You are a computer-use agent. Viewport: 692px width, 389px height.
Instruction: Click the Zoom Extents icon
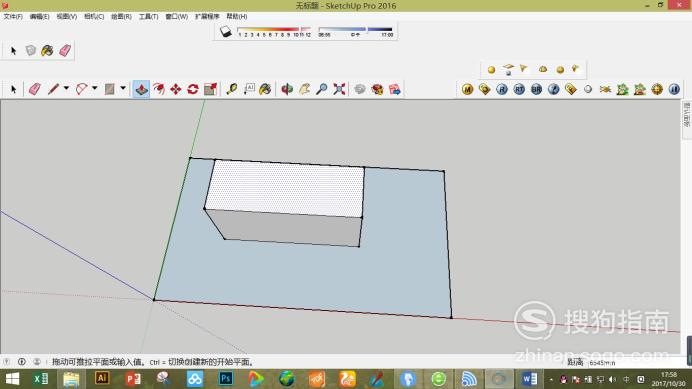339,89
